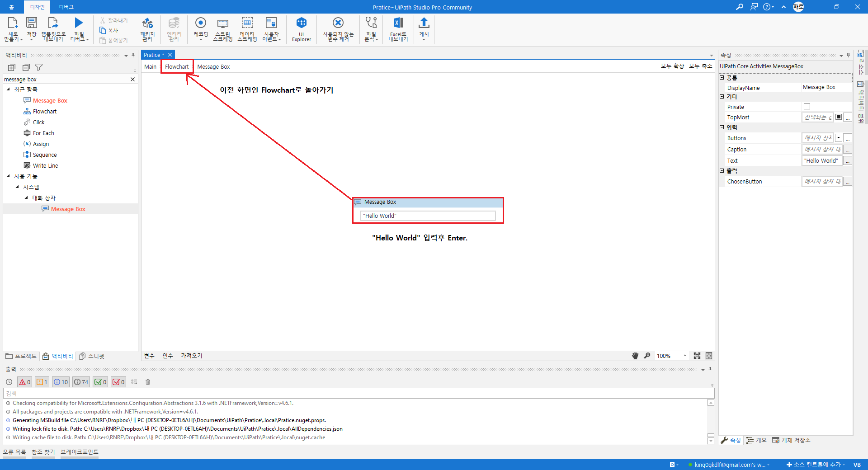Close the Pratice document tab

coord(170,55)
